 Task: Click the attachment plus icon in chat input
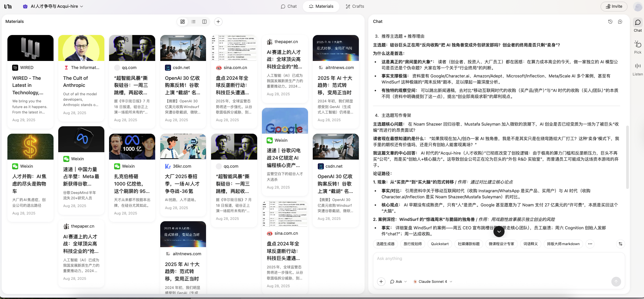coord(381,281)
